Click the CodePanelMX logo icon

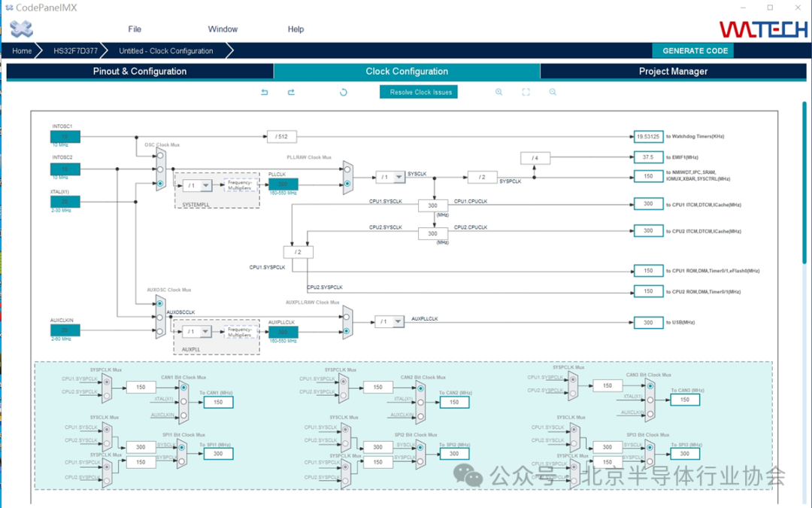point(21,29)
